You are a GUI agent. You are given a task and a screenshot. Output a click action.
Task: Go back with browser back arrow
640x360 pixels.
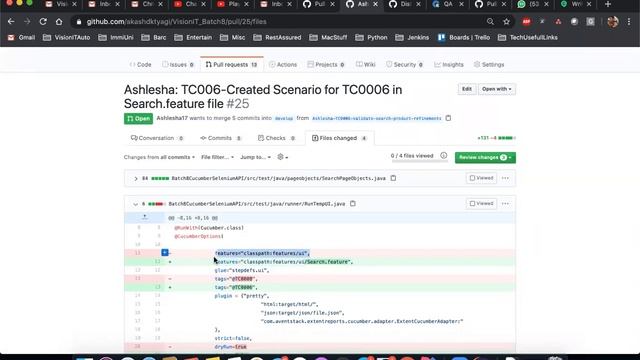tap(11, 22)
